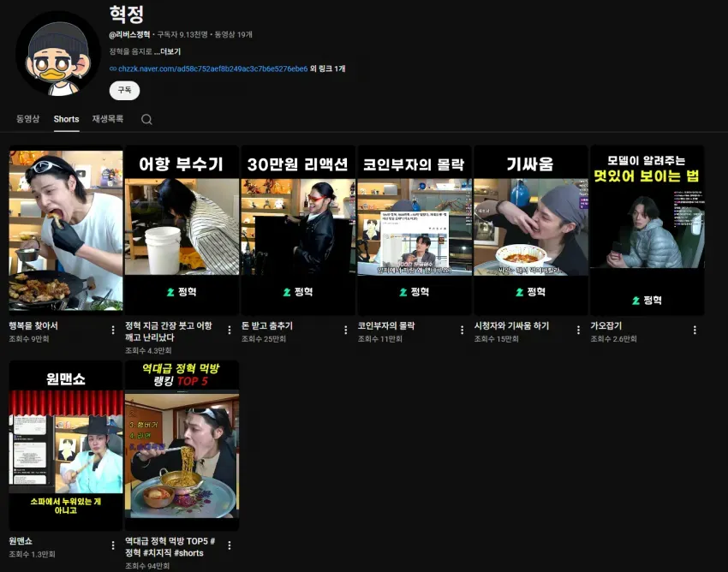Screen dimensions: 728x572
Task: Click the view count 조회수 25만회
Action: pyautogui.click(x=264, y=339)
